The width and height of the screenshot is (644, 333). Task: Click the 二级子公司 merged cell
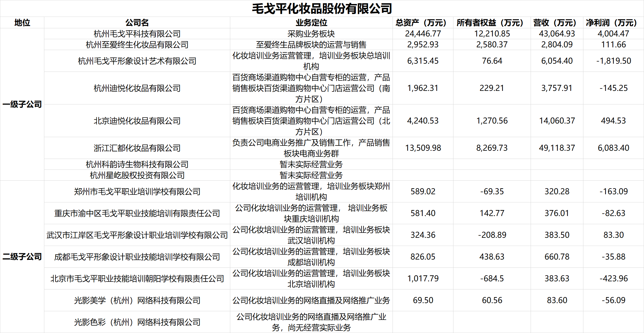point(22,257)
